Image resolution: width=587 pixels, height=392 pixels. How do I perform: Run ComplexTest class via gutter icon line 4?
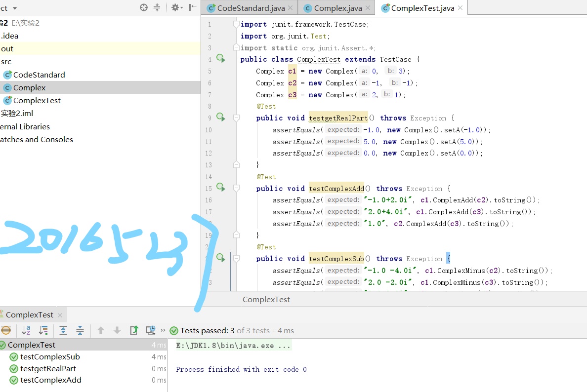click(x=221, y=58)
